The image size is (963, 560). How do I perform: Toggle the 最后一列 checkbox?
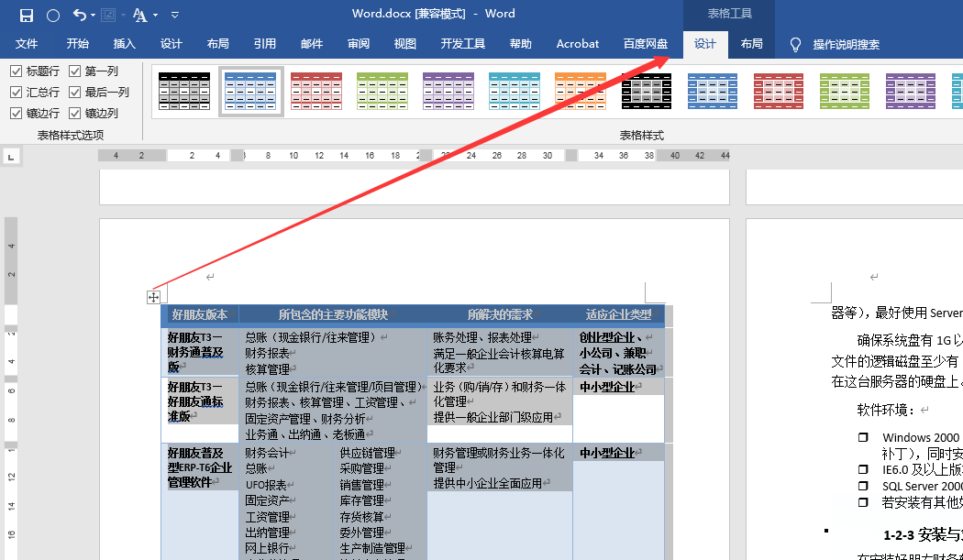pyautogui.click(x=75, y=92)
